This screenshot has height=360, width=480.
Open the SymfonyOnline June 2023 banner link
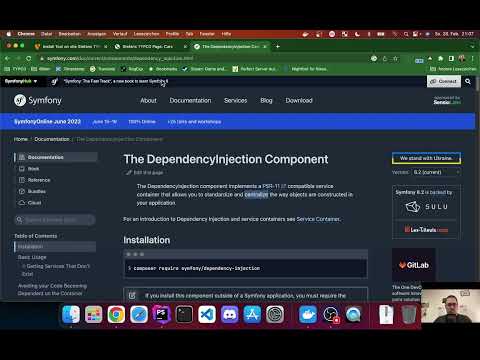pos(47,121)
